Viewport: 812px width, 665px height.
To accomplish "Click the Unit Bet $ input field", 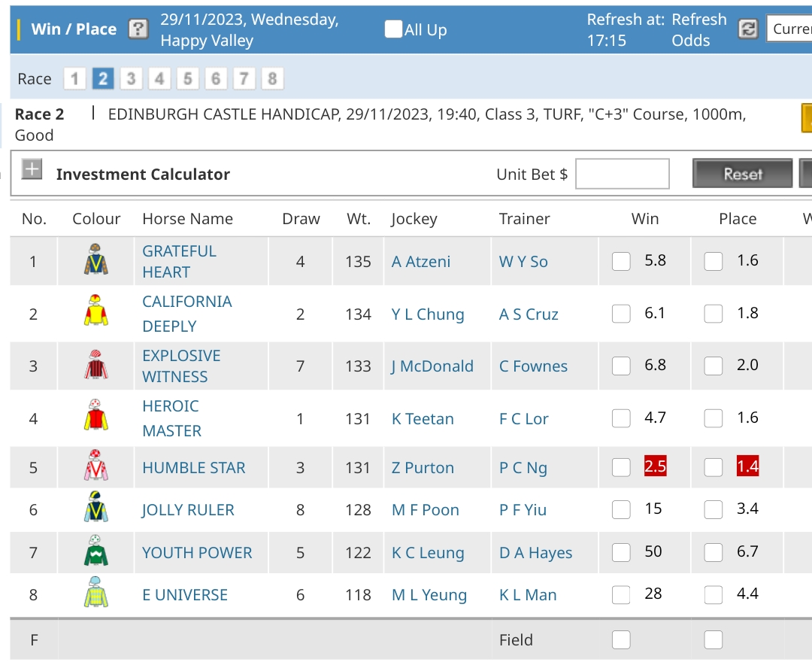I will [622, 174].
